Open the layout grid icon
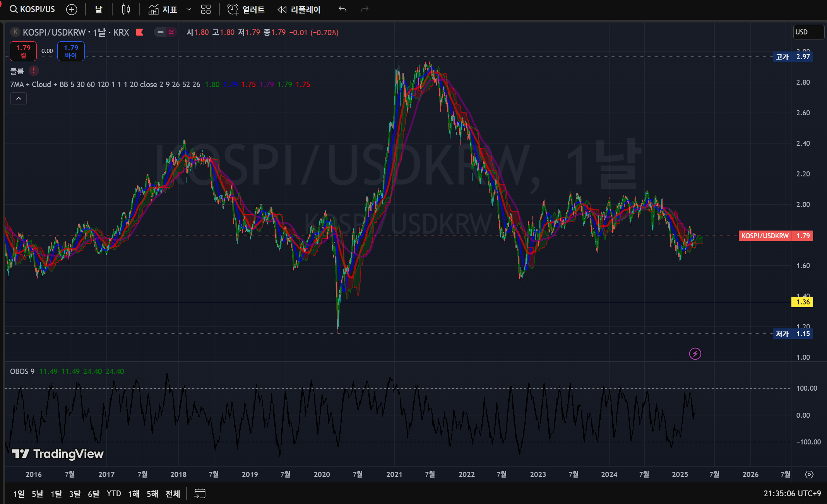Viewport: 827px width, 504px height. pyautogui.click(x=206, y=9)
